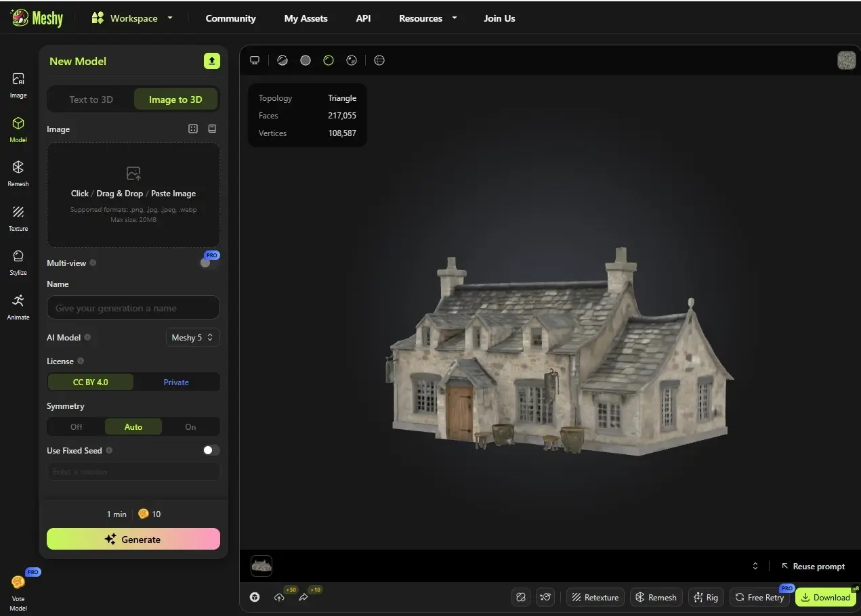Click the generation Name input field
The height and width of the screenshot is (616, 861).
click(133, 308)
